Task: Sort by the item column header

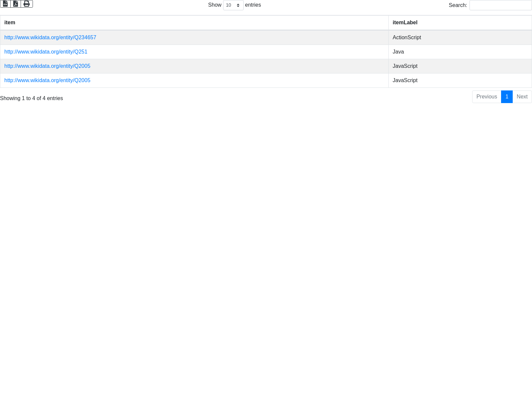Action: [10, 23]
